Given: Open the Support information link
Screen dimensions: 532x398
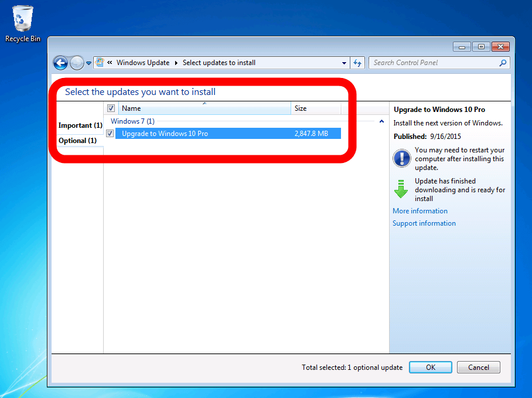Looking at the screenshot, I should pyautogui.click(x=424, y=223).
